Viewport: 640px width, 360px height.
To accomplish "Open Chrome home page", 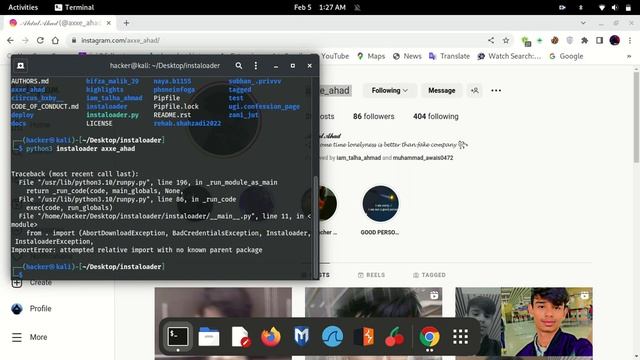I will point(55,40).
